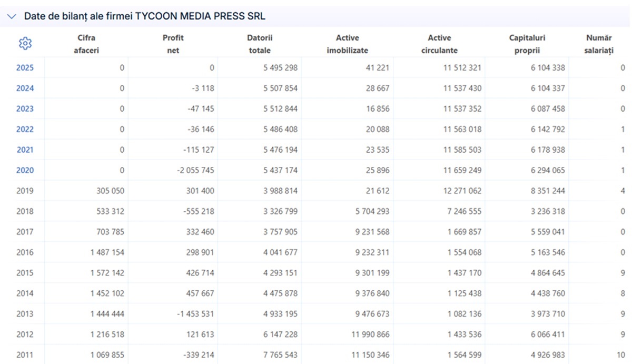Screen dimensions: 632x364
Task: Click turnover value 1 444 444
Action: click(107, 314)
